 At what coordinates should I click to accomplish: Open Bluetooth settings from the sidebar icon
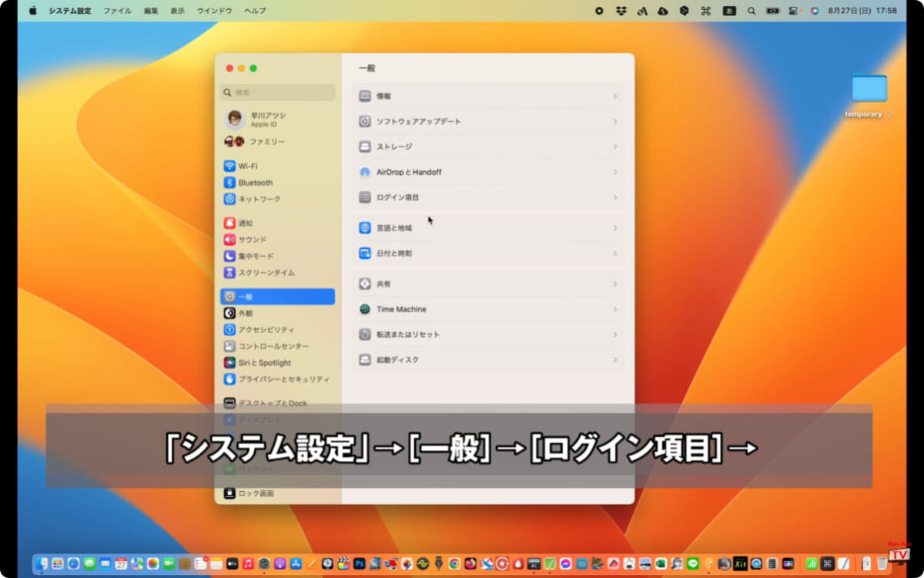(229, 183)
